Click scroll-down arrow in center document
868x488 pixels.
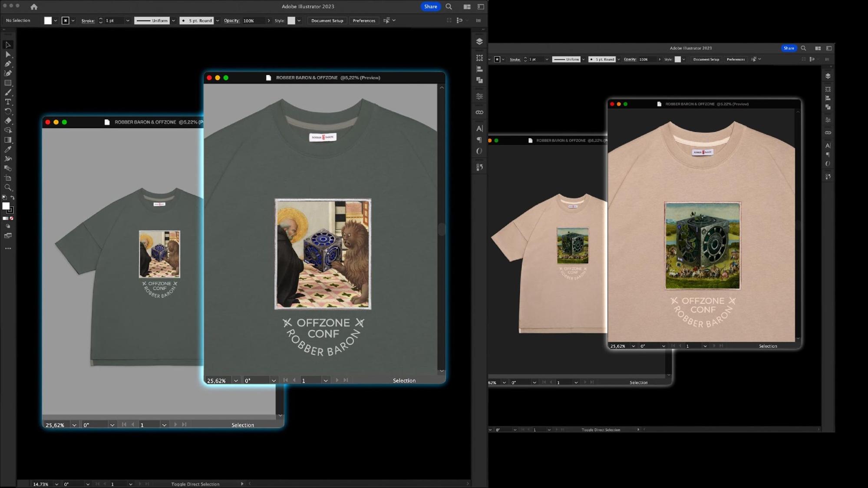[442, 371]
